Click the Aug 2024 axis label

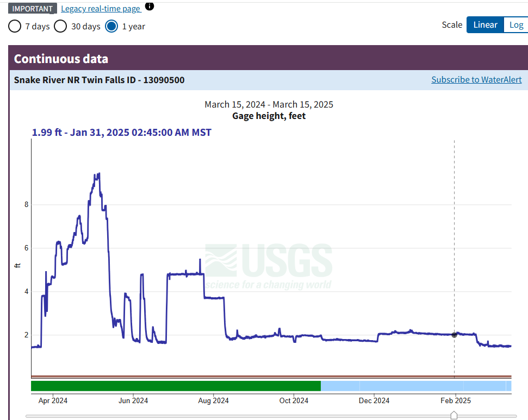[x=213, y=401]
